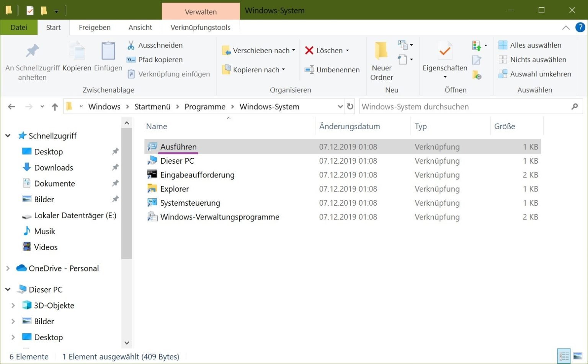The width and height of the screenshot is (588, 364).
Task: Switch to details view in status bar
Action: 564,356
